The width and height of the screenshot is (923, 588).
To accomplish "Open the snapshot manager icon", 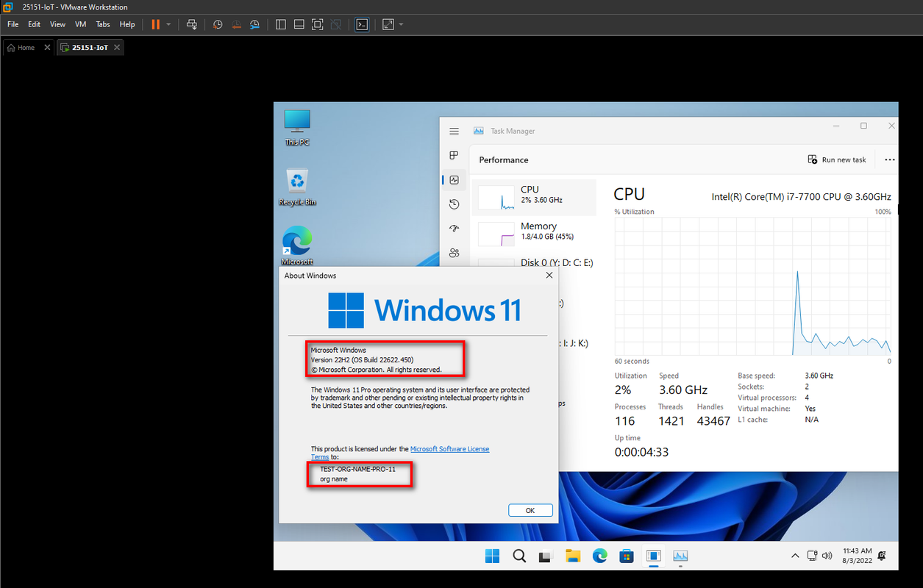I will tap(254, 24).
